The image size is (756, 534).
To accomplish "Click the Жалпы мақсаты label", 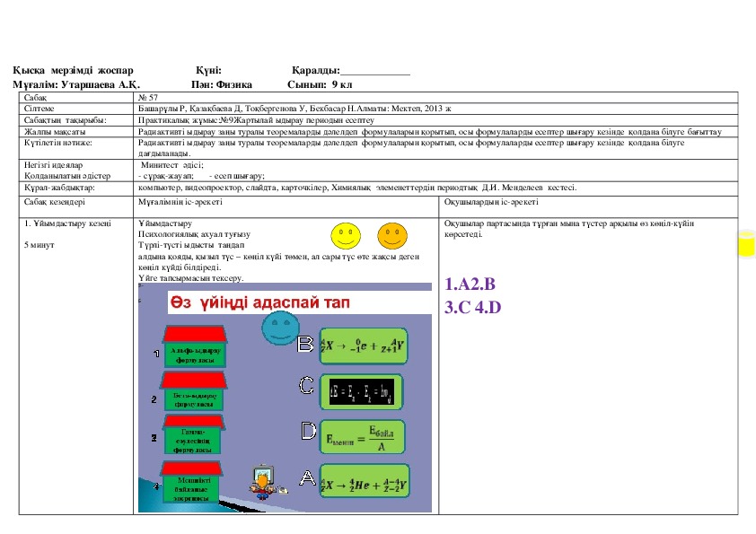I will click(x=55, y=132).
